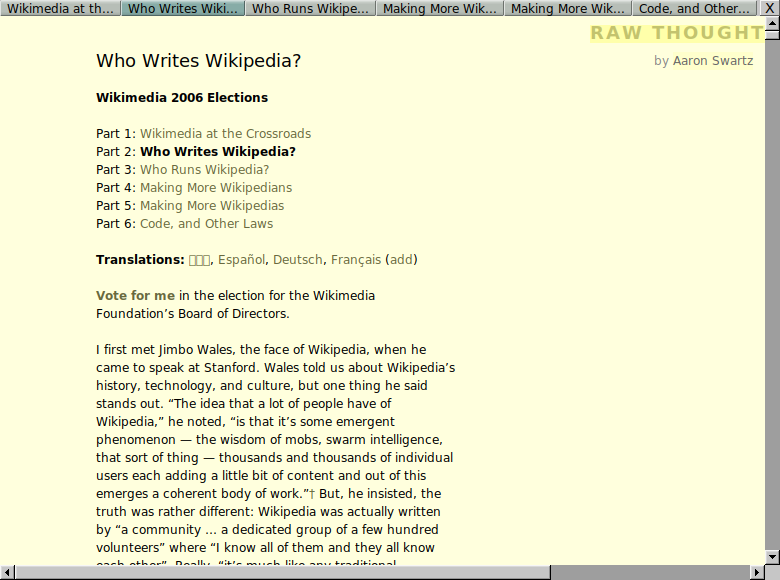Click the 'Who Writes Wikipedia?' page heading
The height and width of the screenshot is (580, 780).
tap(198, 61)
